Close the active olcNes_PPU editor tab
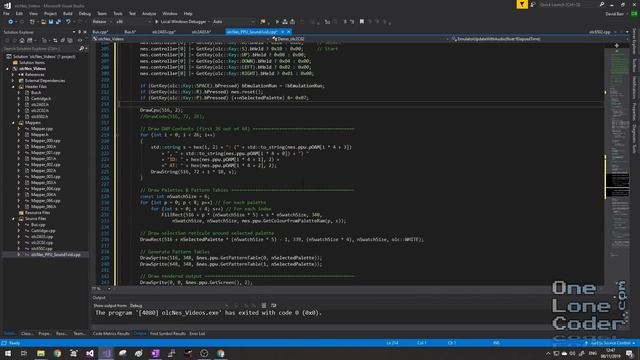This screenshot has height=360, width=640. pos(289,32)
